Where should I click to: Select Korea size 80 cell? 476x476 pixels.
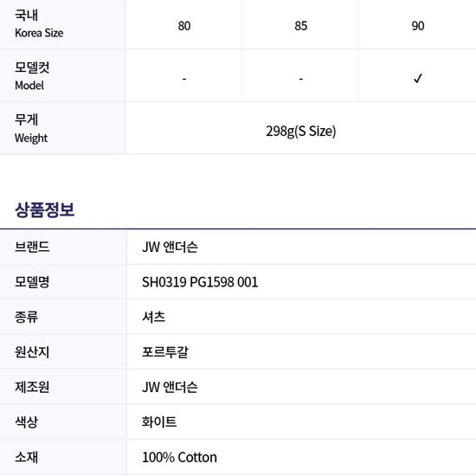184,26
